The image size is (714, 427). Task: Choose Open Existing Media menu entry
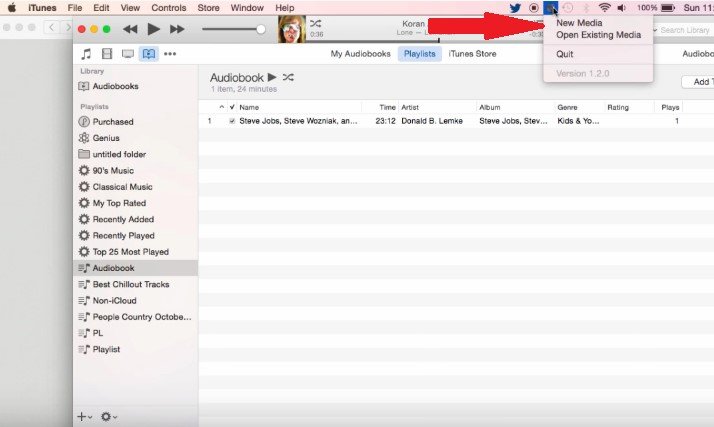598,35
